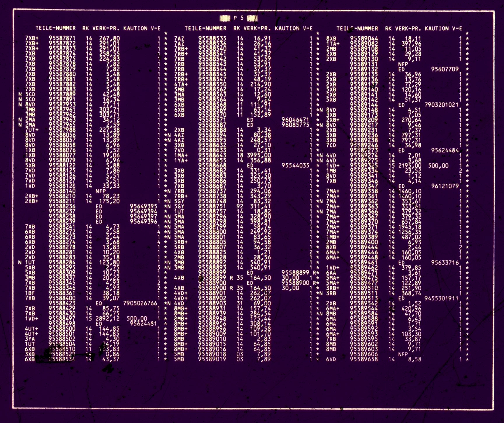Click the page header 'P 5'
Viewport: 504px width, 423px height.
click(x=238, y=18)
